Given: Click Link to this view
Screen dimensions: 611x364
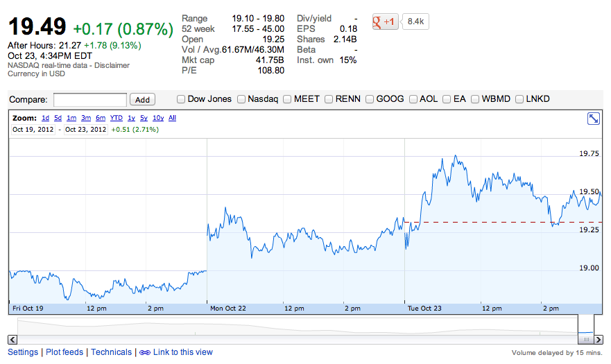Looking at the screenshot, I should (x=183, y=352).
